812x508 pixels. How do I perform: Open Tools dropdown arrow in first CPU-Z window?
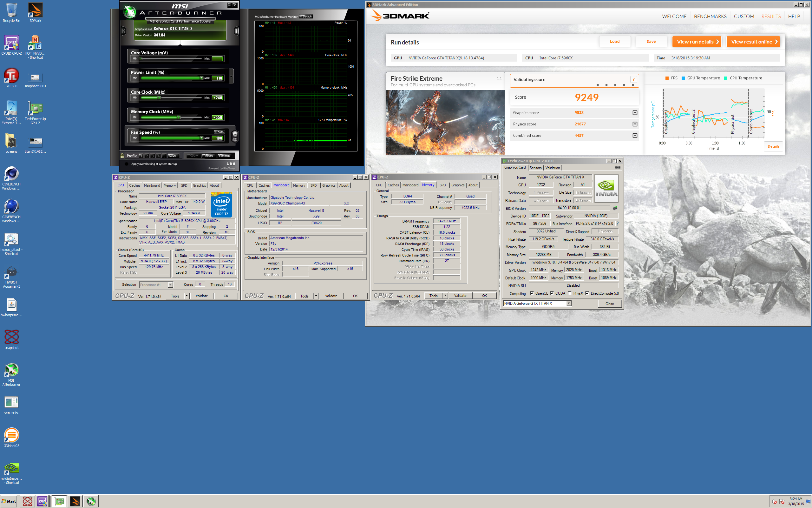coord(187,296)
